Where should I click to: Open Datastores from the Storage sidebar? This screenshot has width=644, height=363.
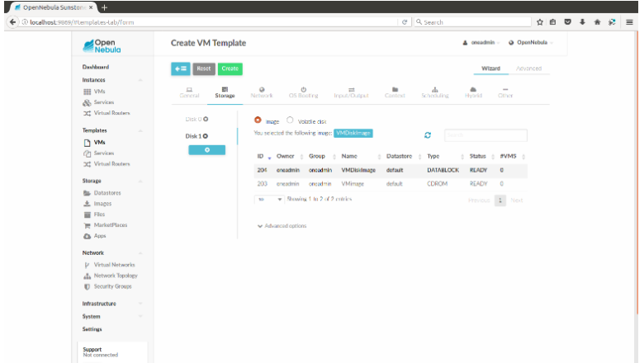tap(107, 192)
